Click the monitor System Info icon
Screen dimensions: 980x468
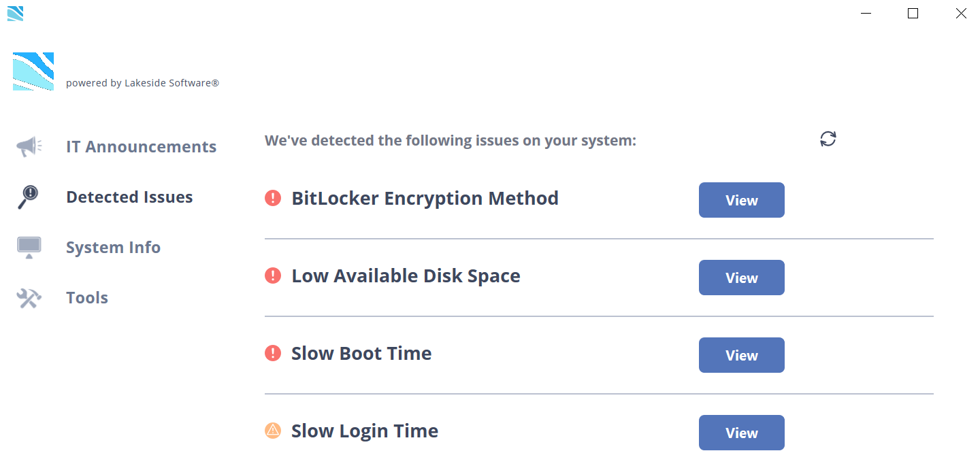click(x=29, y=248)
